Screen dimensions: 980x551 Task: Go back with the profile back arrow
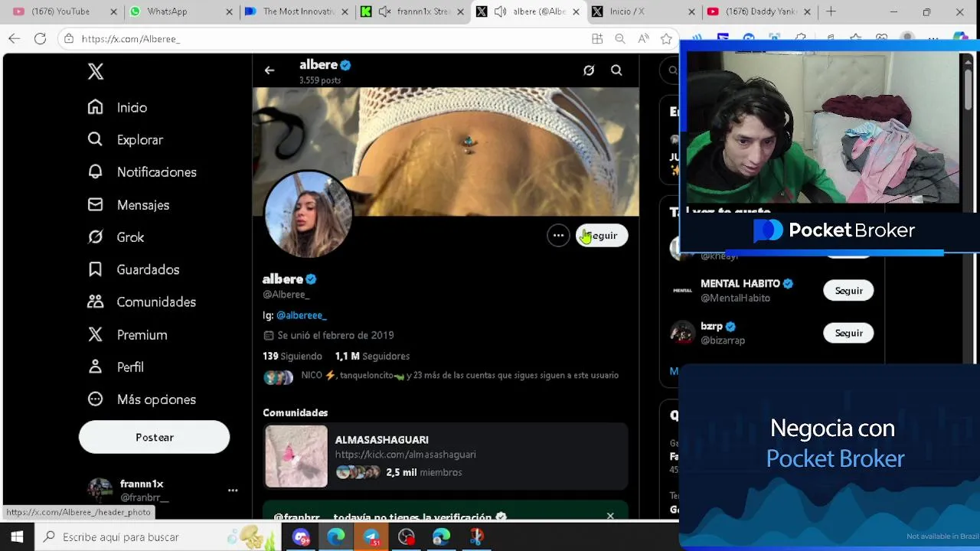(x=269, y=70)
